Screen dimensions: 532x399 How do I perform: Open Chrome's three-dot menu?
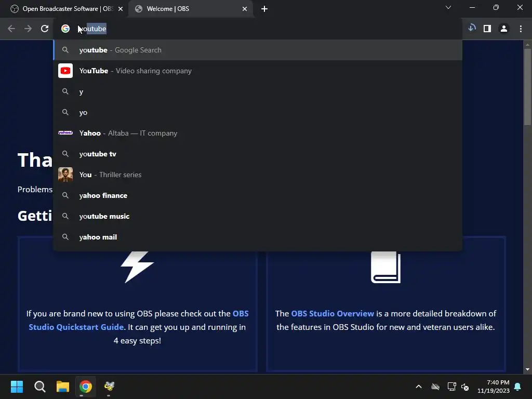click(521, 29)
